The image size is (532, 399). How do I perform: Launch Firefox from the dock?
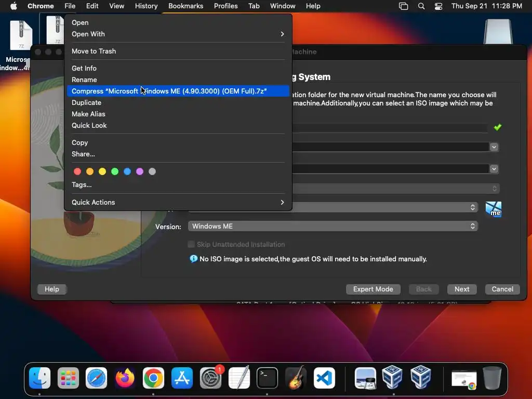pyautogui.click(x=125, y=378)
